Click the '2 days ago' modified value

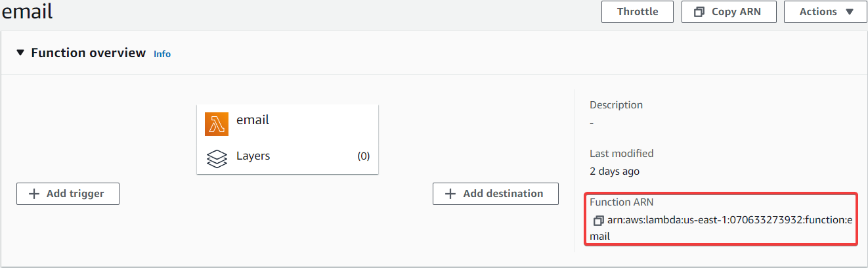click(614, 171)
